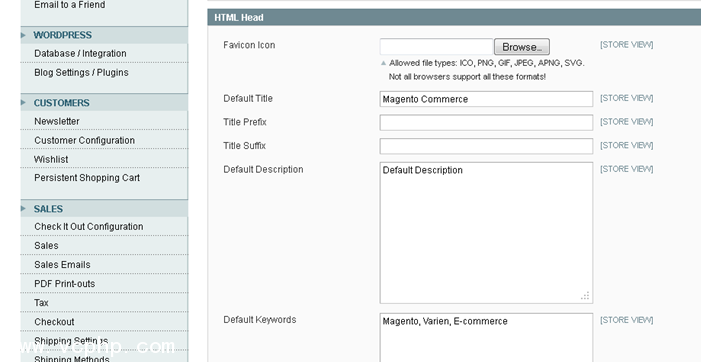Click the Browse button for Favicon Icon

click(522, 47)
